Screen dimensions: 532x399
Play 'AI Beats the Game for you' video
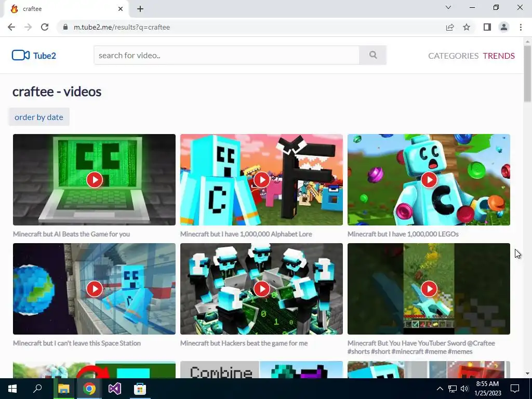(95, 179)
